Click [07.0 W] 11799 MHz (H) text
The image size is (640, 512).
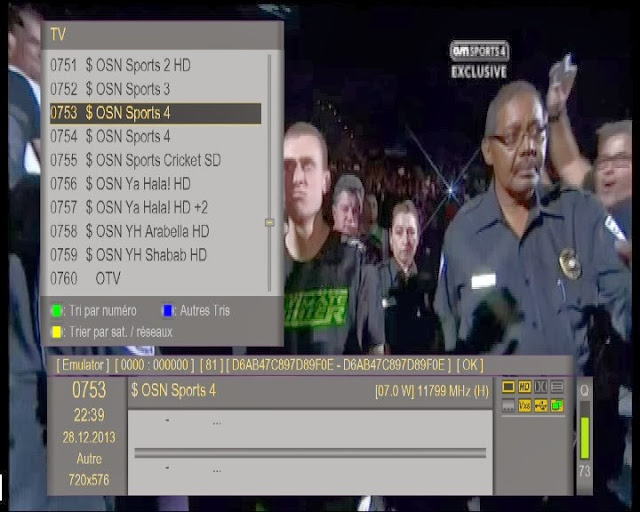point(432,392)
